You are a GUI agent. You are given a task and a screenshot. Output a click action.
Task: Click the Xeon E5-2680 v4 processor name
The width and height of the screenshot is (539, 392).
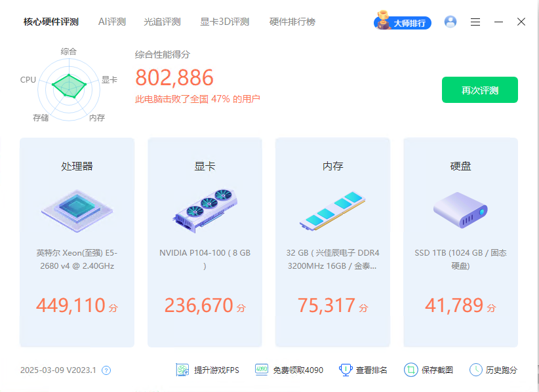[x=77, y=260]
